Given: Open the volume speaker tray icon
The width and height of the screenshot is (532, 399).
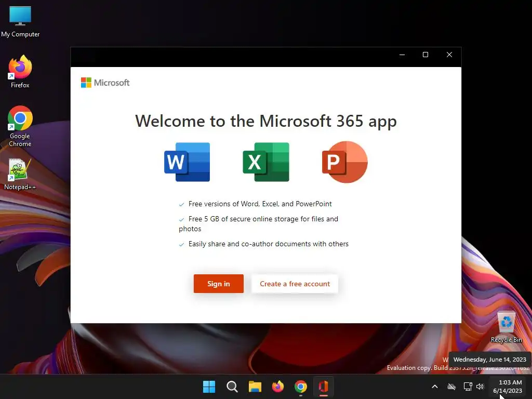Looking at the screenshot, I should click(480, 387).
